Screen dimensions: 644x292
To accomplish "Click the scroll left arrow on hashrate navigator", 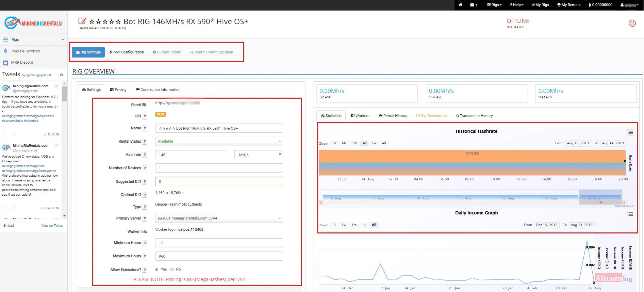I will 321,202.
